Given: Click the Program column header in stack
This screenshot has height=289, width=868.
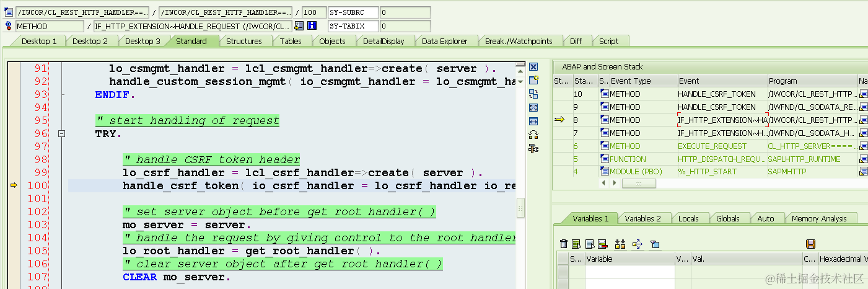Looking at the screenshot, I should tap(812, 81).
